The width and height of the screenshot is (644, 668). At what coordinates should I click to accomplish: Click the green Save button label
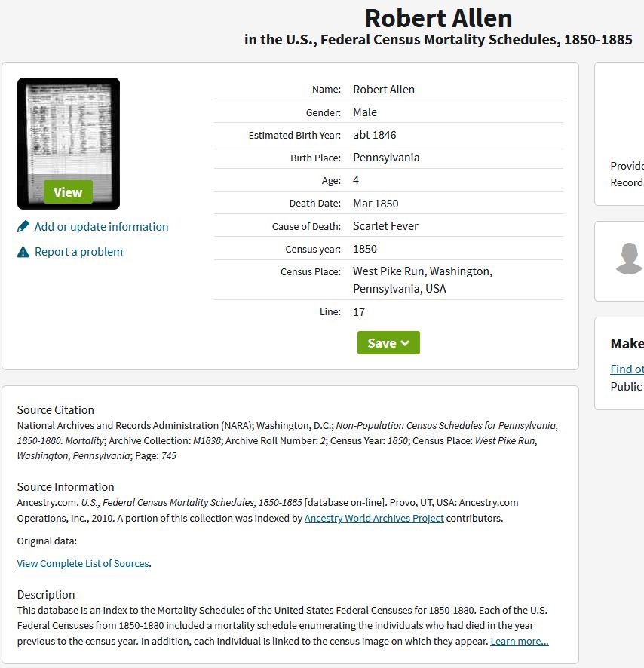coord(382,343)
